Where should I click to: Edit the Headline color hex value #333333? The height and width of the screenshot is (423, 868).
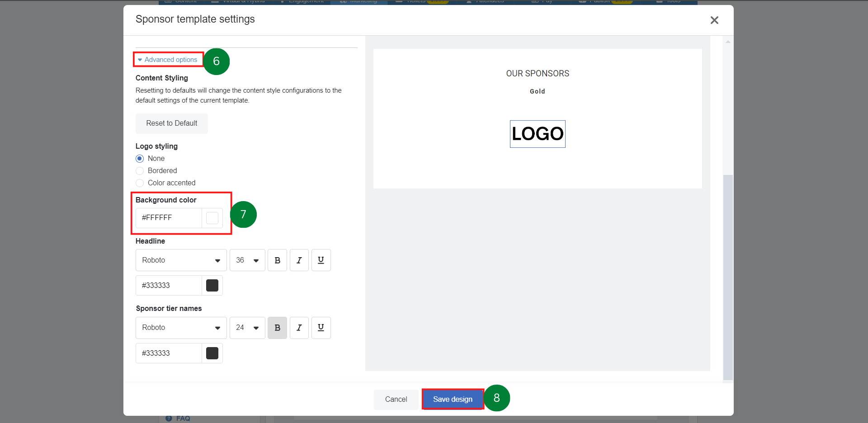tap(168, 285)
